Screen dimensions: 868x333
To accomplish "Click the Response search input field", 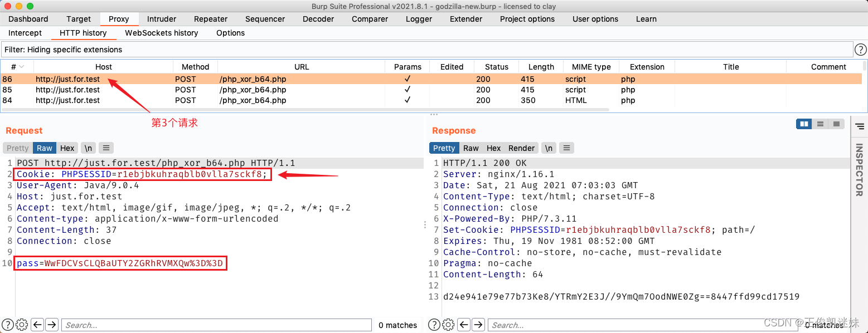I will click(x=643, y=325).
